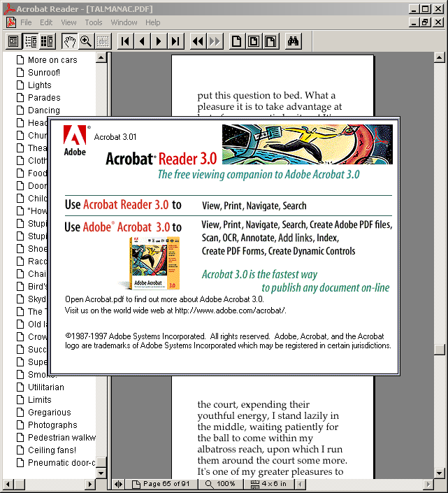Image resolution: width=448 pixels, height=493 pixels.
Task: Click bookmark list scroll up arrow
Action: tap(101, 57)
